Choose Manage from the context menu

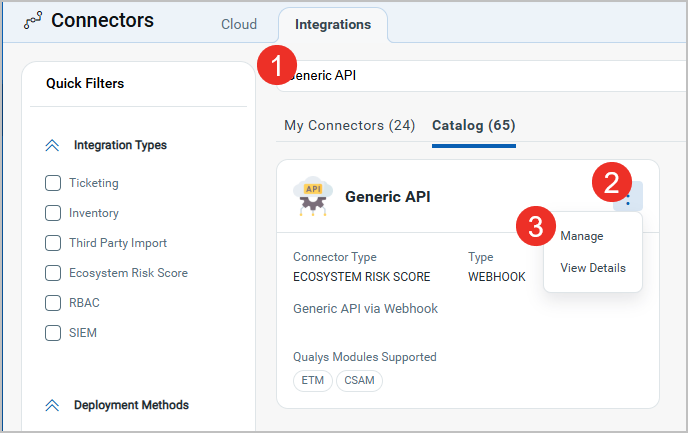coord(581,236)
